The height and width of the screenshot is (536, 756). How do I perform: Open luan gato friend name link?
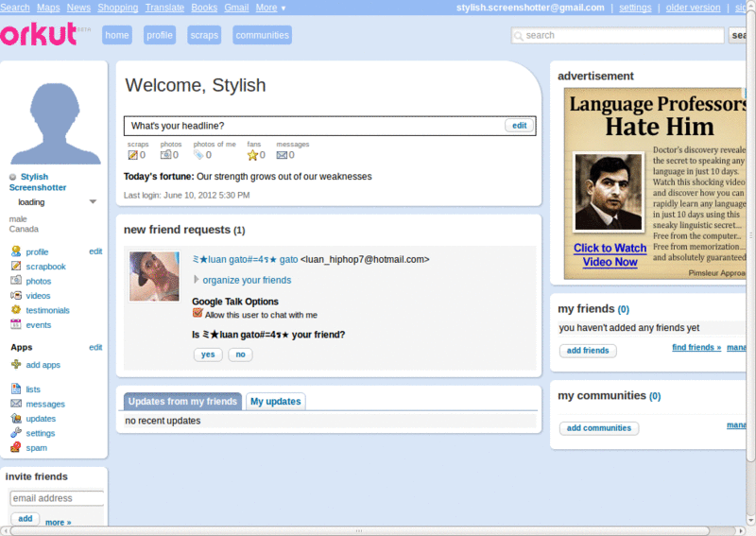pos(246,260)
